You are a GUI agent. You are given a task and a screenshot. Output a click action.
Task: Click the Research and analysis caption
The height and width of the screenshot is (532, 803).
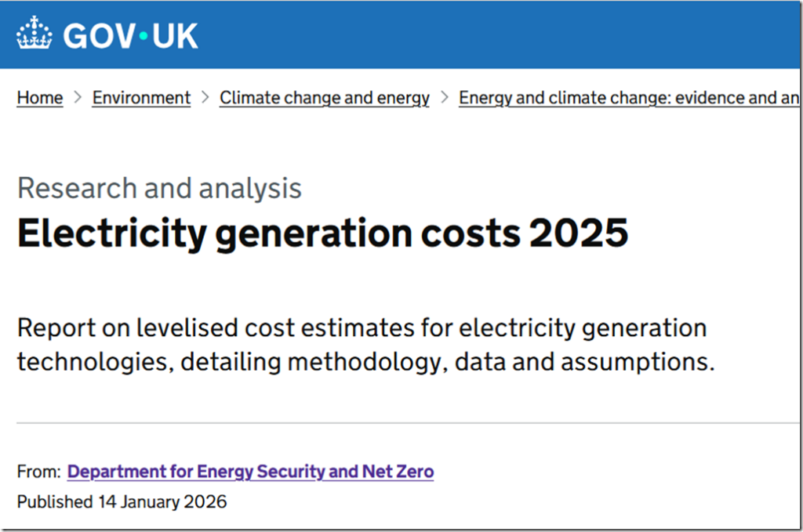[x=159, y=189]
